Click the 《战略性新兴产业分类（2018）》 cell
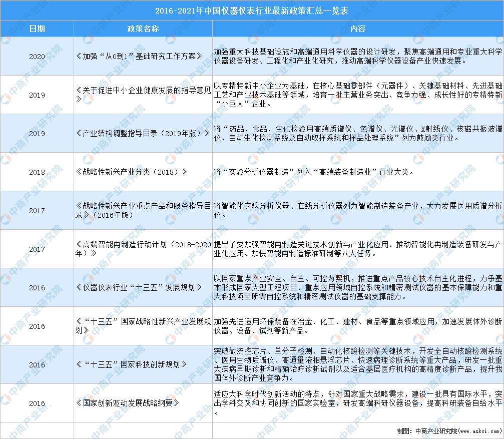Viewport: 504px width, 439px height. click(141, 171)
